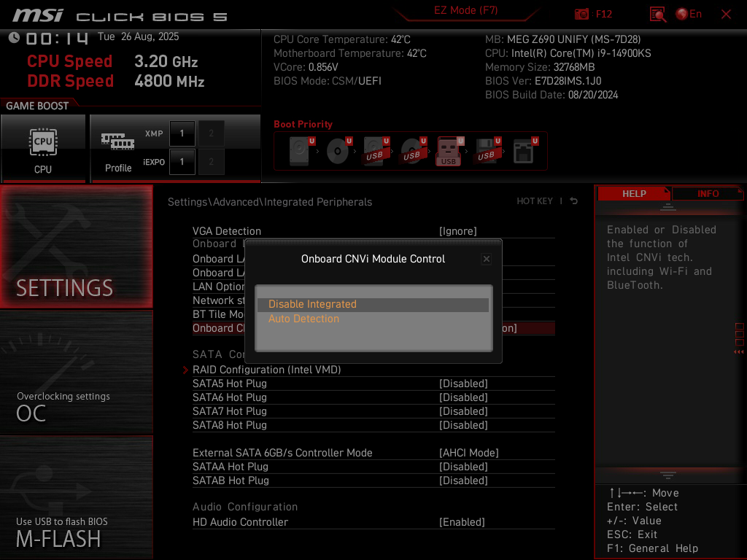Take a screenshot with the F12 camera icon
747x560 pixels.
[581, 15]
